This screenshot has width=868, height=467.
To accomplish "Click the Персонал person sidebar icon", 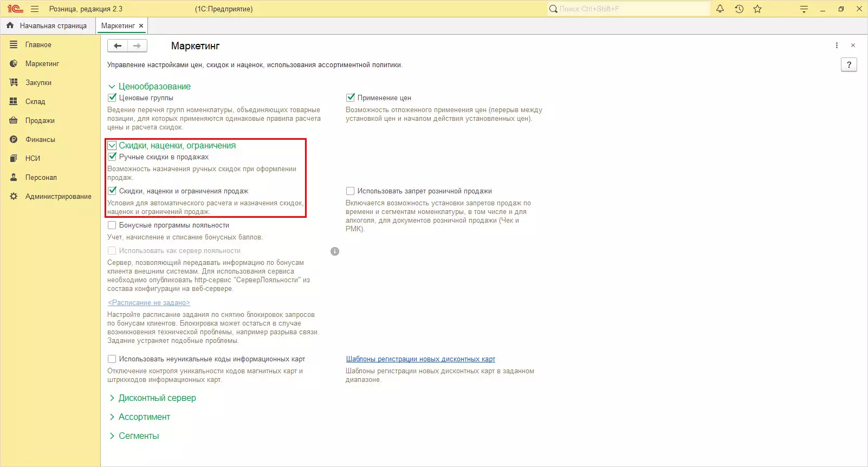I will click(x=14, y=178).
